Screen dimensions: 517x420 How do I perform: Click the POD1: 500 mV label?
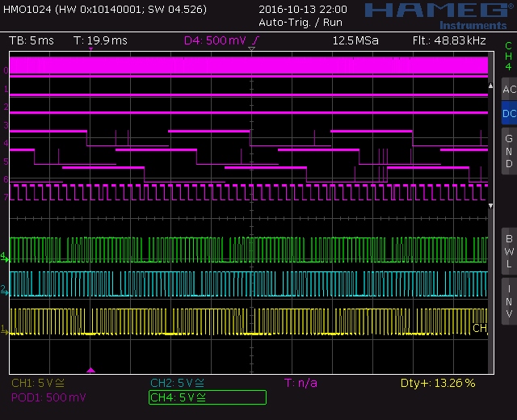(48, 397)
